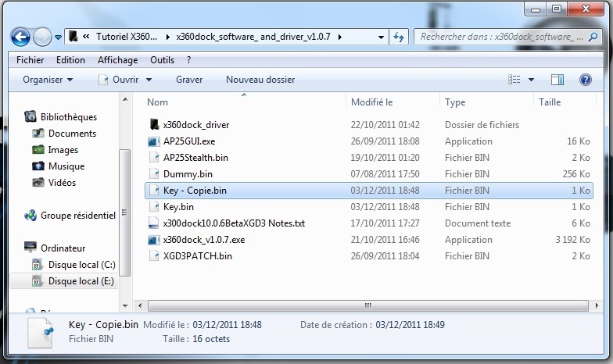Sort by the Modifié le column header
Screen dimensions: 613x364
pyautogui.click(x=372, y=102)
